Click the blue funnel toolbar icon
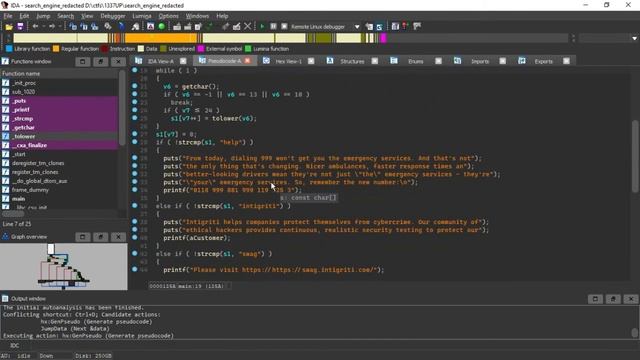The image size is (640, 360). coord(122,27)
